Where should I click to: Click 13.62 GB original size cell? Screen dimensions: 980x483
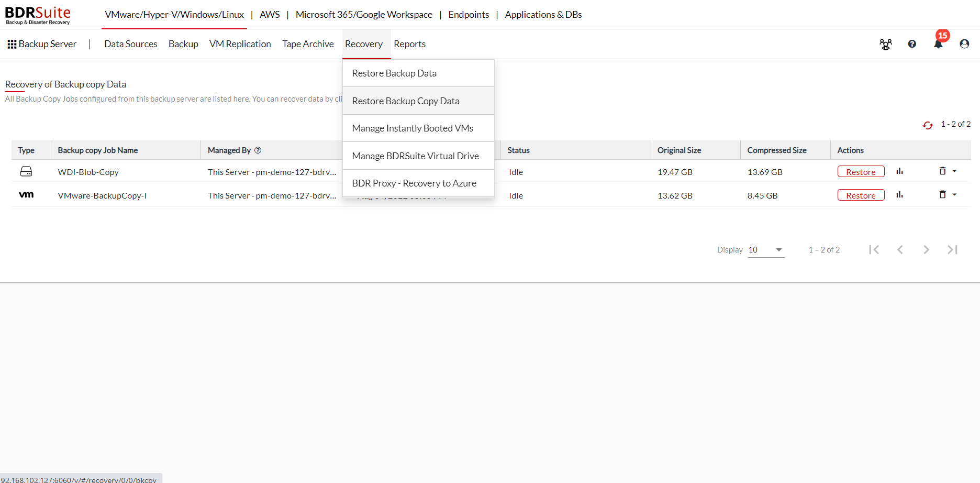[675, 195]
